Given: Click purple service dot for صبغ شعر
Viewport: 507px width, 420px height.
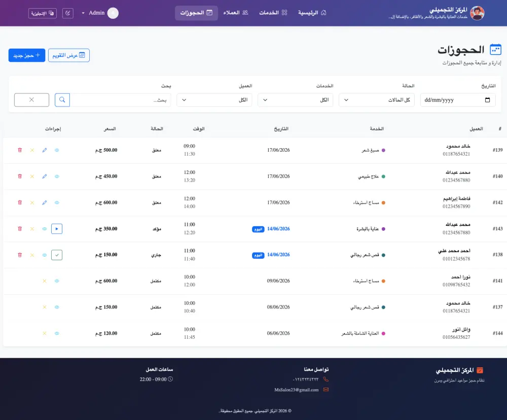Looking at the screenshot, I should (383, 150).
